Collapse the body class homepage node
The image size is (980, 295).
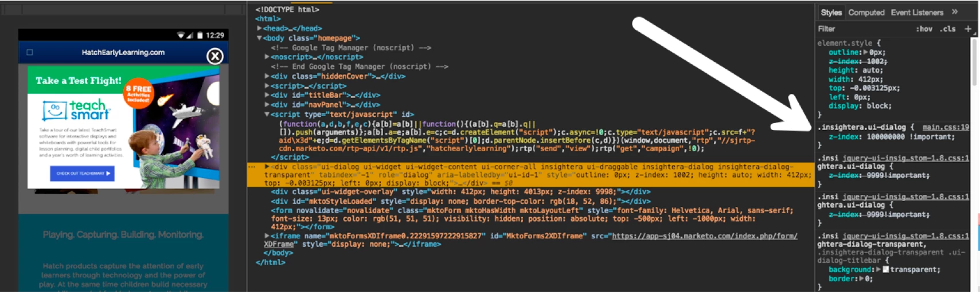point(259,38)
